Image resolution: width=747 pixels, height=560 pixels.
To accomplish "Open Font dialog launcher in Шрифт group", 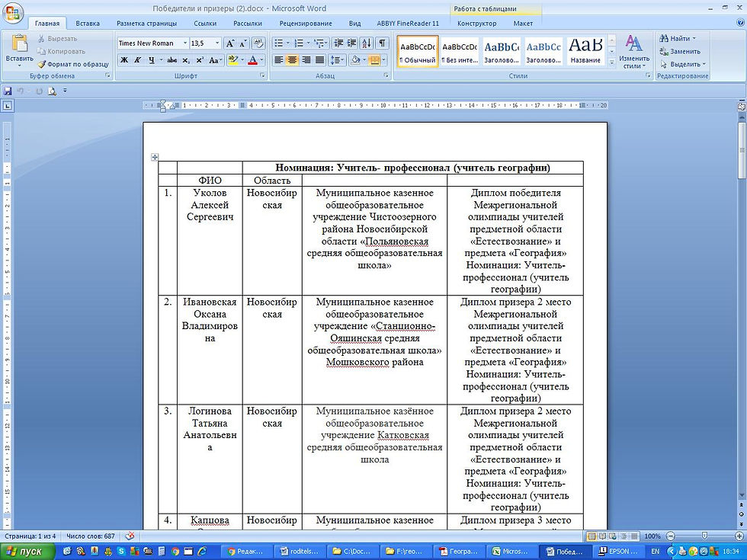I will pos(262,75).
